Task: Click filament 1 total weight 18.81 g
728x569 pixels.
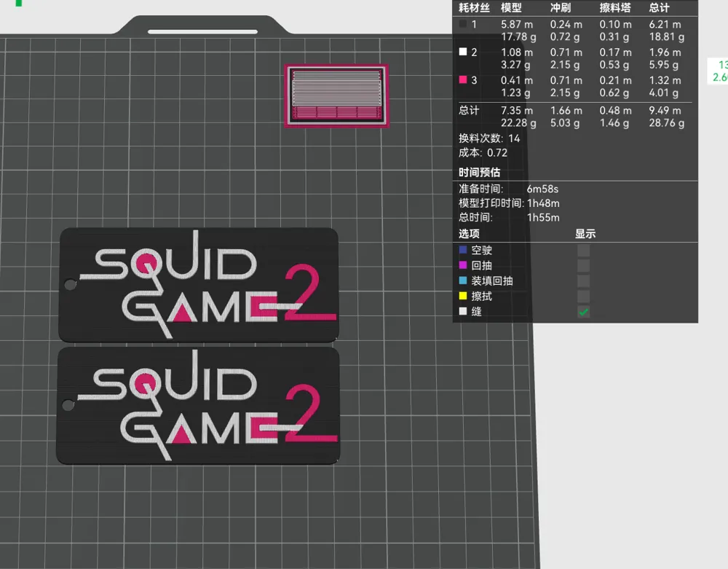Action: [667, 36]
